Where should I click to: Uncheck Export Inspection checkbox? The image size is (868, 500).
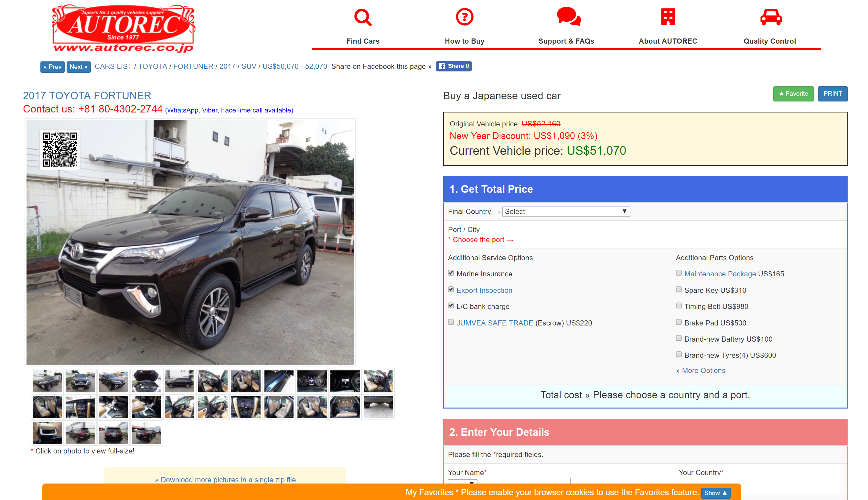(451, 290)
